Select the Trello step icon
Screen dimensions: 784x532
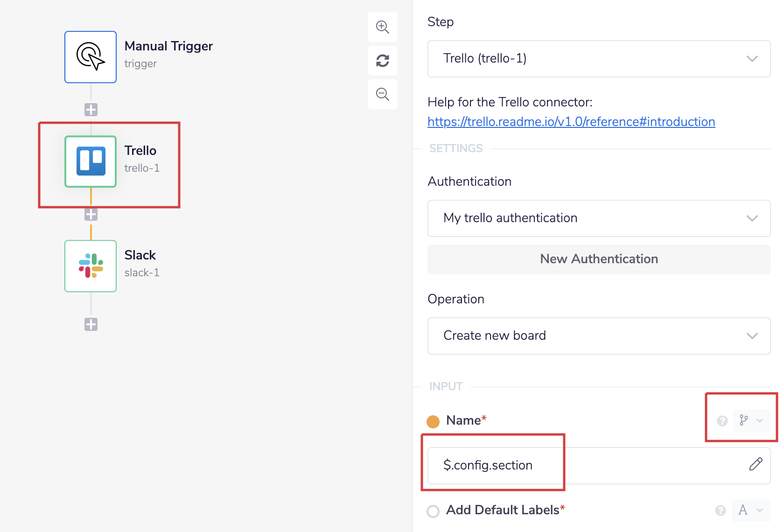pos(91,161)
